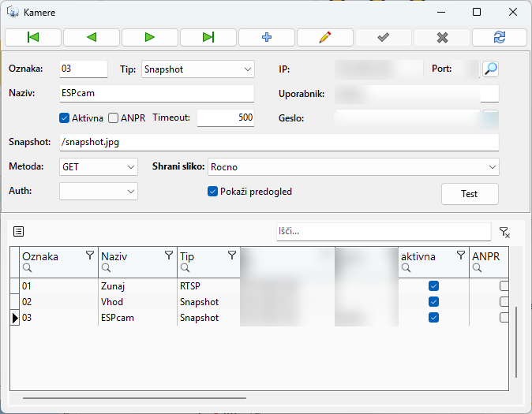Screen dimensions: 532x414
Task: Select RTSP cell in Tip column
Action: (x=208, y=285)
